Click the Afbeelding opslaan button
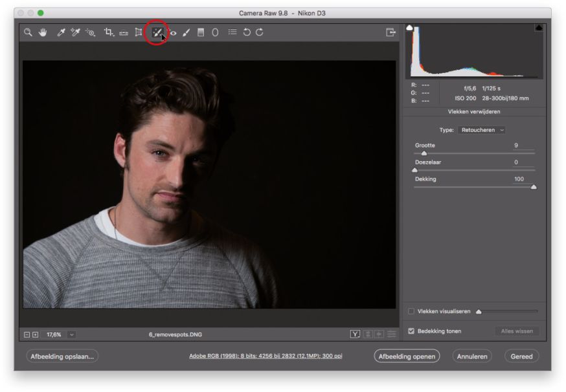This screenshot has width=566, height=392. click(62, 356)
